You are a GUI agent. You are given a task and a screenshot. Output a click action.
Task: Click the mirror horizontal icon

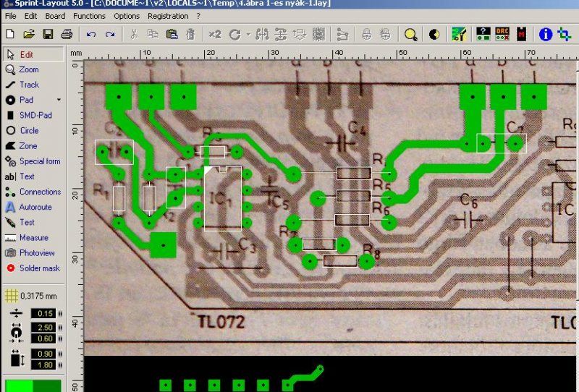click(x=262, y=34)
